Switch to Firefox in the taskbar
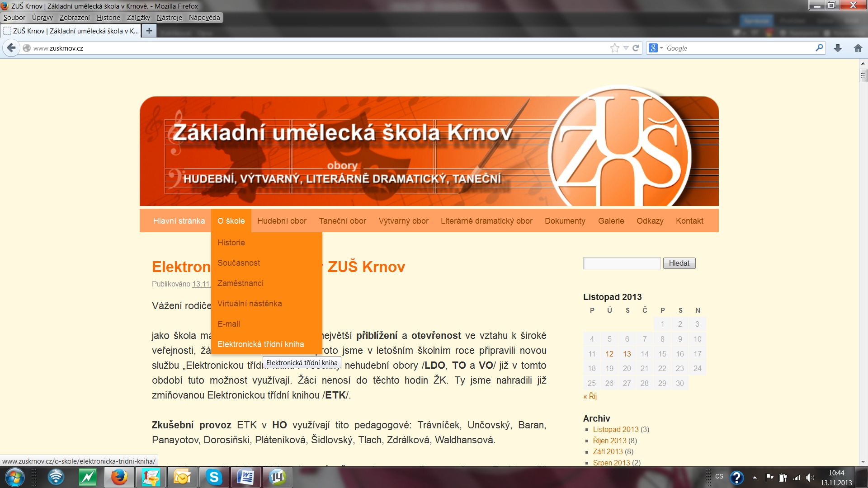 click(119, 477)
